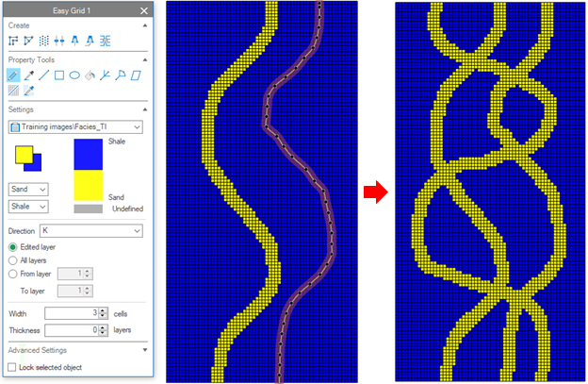588x384 pixels.
Task: Open the Sand facies dropdown
Action: coord(27,190)
